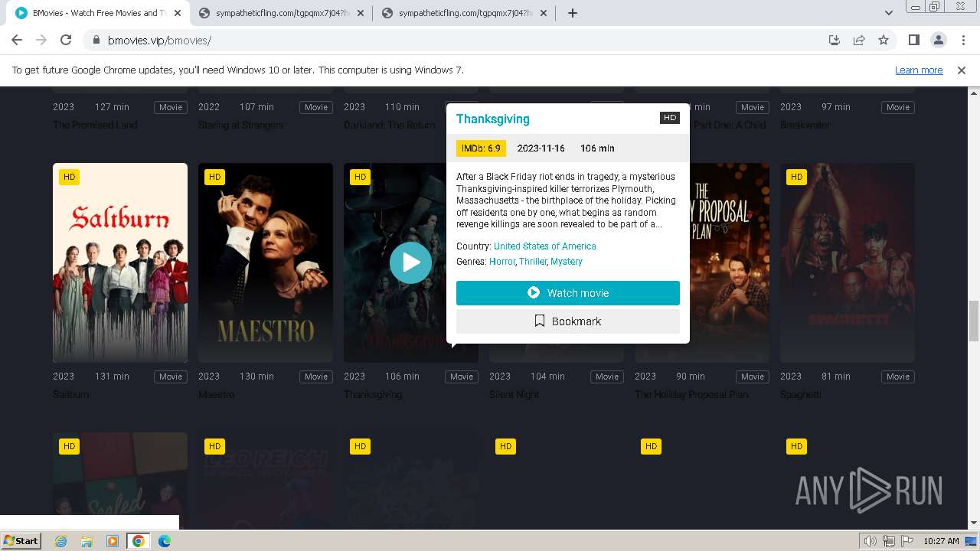
Task: Click Movie tag under Maestro
Action: tap(316, 377)
